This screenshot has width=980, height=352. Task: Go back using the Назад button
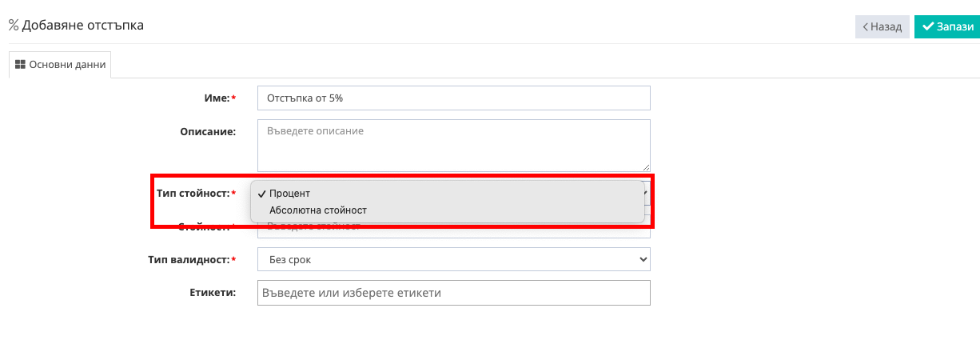882,26
